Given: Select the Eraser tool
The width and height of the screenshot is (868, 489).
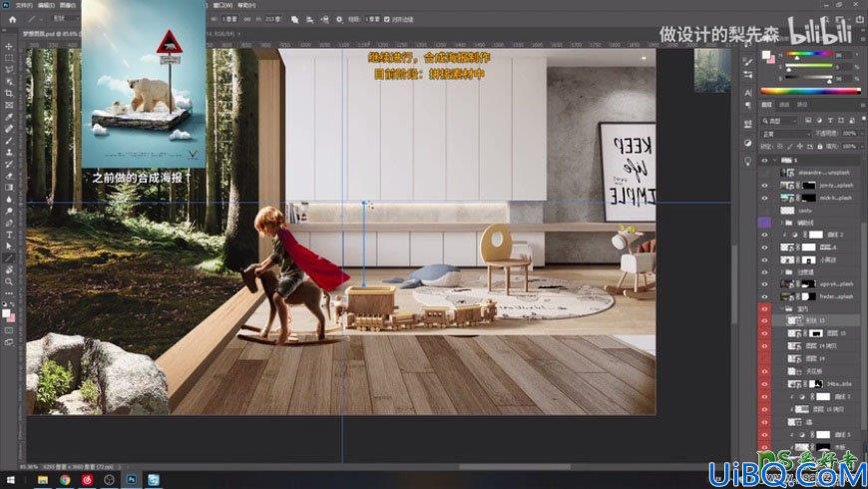Looking at the screenshot, I should point(9,176).
